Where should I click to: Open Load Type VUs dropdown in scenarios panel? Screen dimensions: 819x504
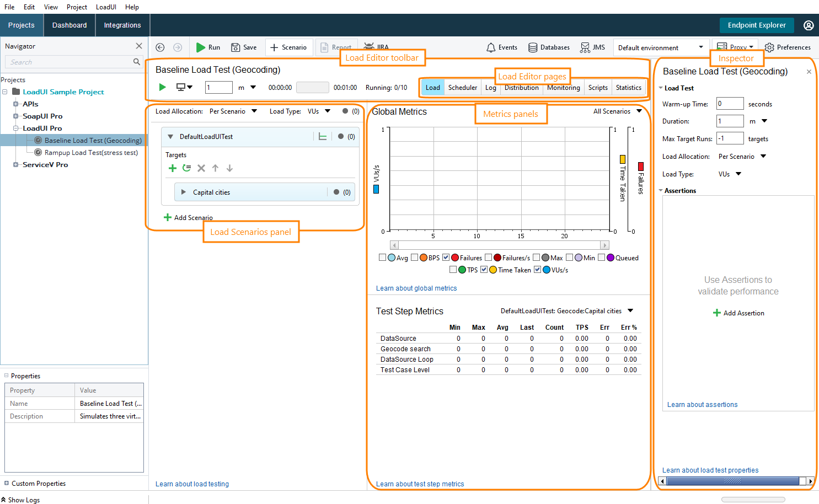(x=319, y=111)
